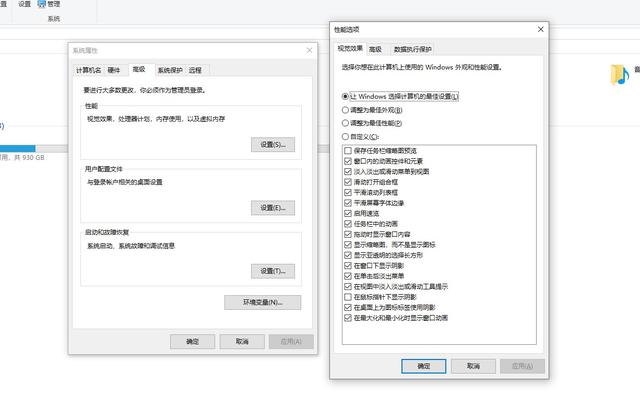Click 设置(T) button under 启动和故障恢复
Screen dimensions: 640x407
click(x=273, y=271)
